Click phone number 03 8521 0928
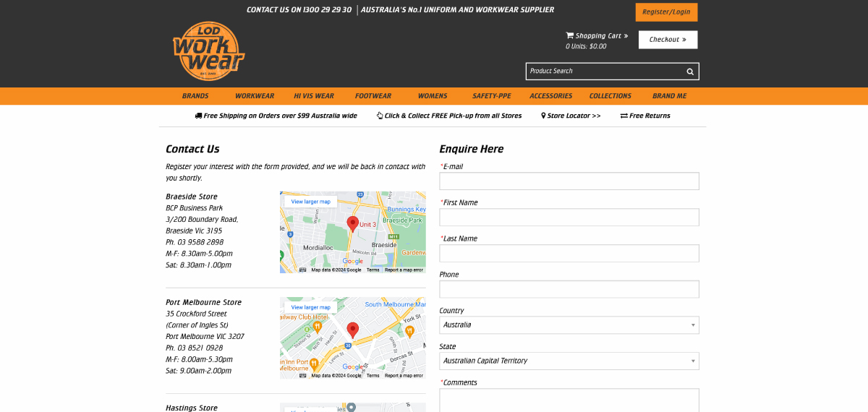Viewport: 868px width, 412px height. pyautogui.click(x=200, y=348)
